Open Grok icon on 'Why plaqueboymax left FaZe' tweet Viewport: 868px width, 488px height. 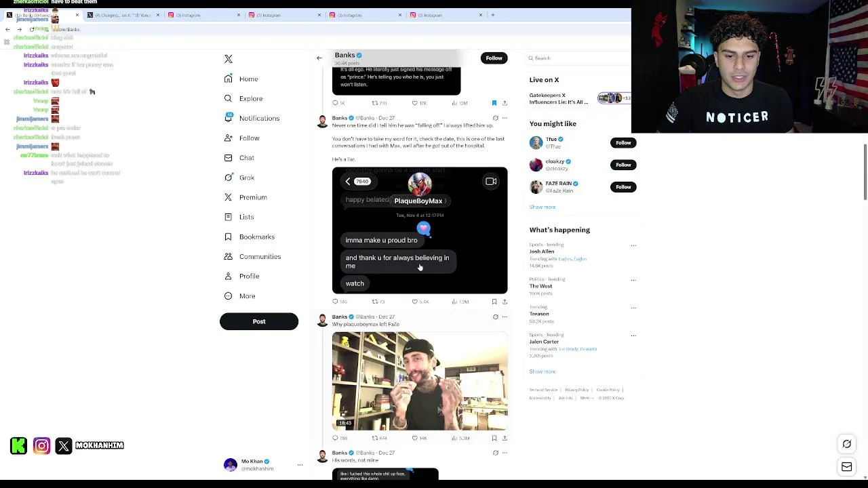[x=495, y=317]
